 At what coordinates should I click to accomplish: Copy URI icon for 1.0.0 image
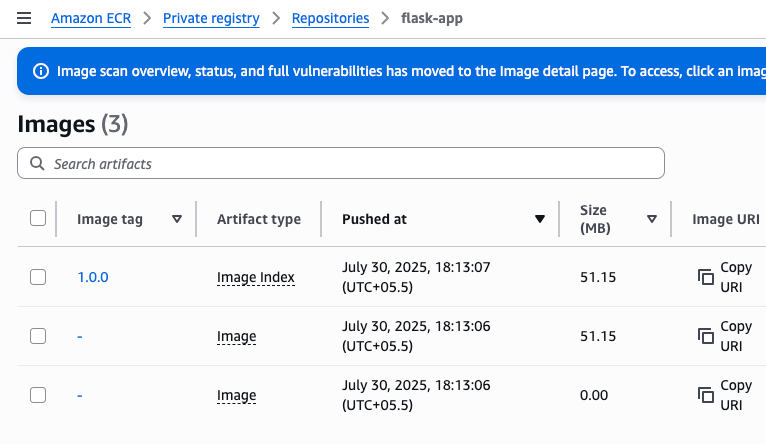[x=705, y=277]
